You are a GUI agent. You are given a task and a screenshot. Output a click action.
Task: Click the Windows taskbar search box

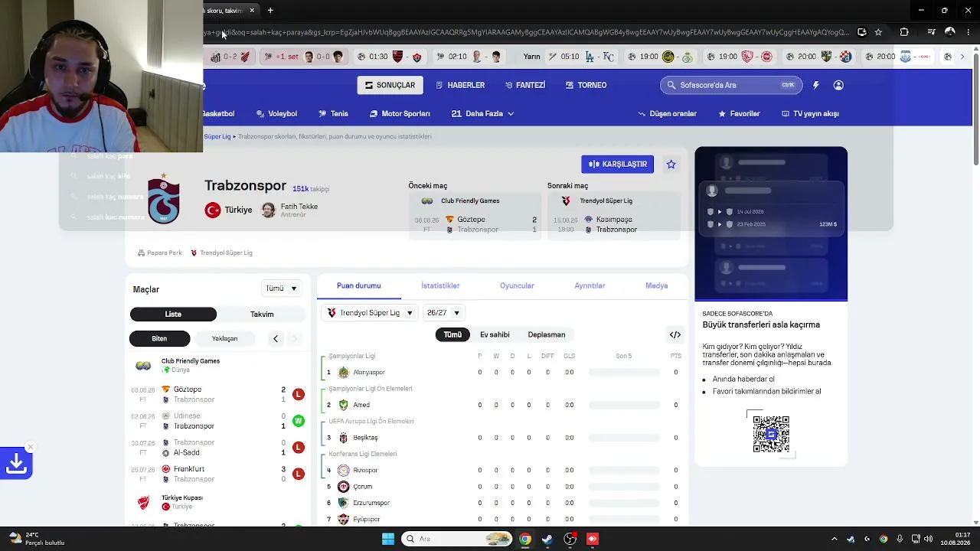[456, 539]
